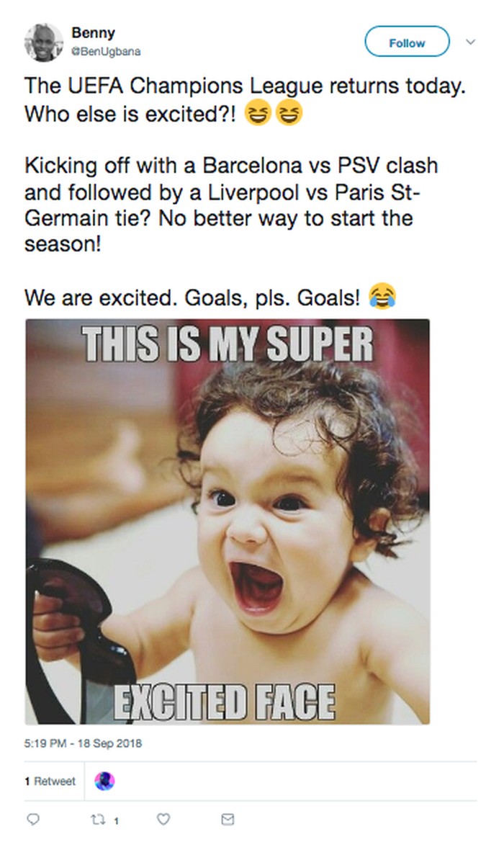Screen dimensions: 504x842
Task: Open the 5:19 PM - 18 Sep 2018 timestamp
Action: [x=84, y=743]
